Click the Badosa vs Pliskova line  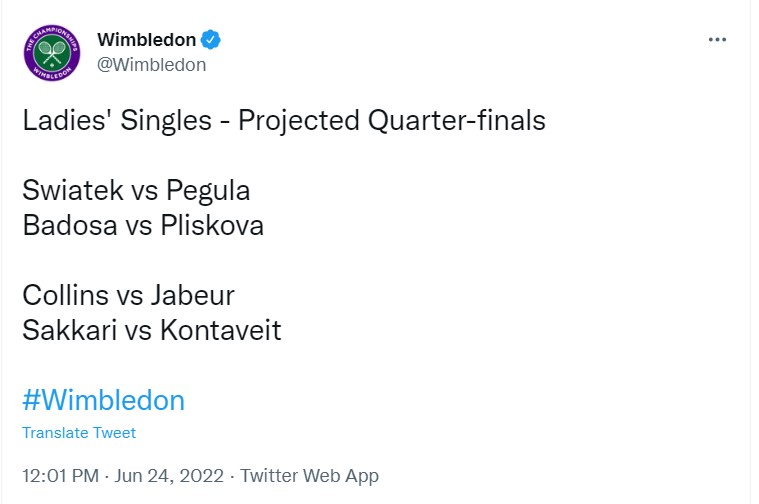click(x=143, y=225)
